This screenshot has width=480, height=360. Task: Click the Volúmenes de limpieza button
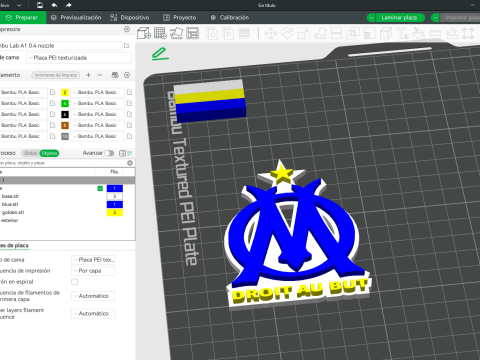point(56,75)
